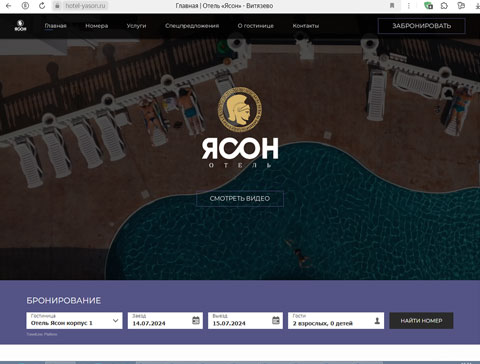Reload the page with refresh icon
480x364 pixels.
pyautogui.click(x=42, y=6)
